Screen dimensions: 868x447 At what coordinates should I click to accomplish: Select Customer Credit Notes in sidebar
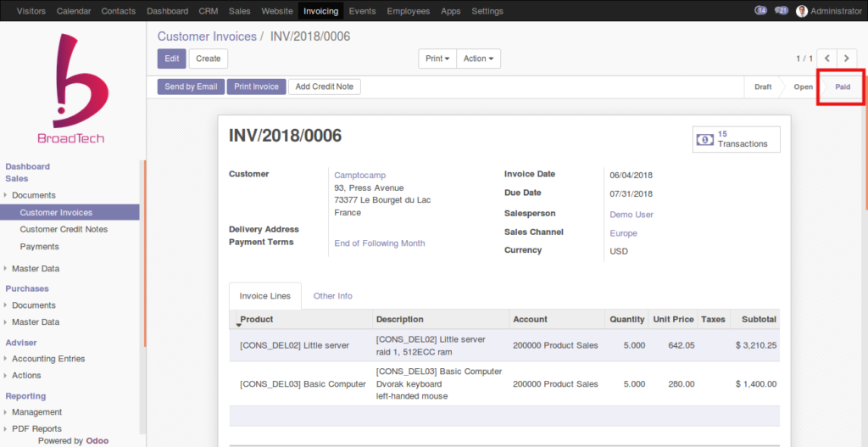point(64,229)
